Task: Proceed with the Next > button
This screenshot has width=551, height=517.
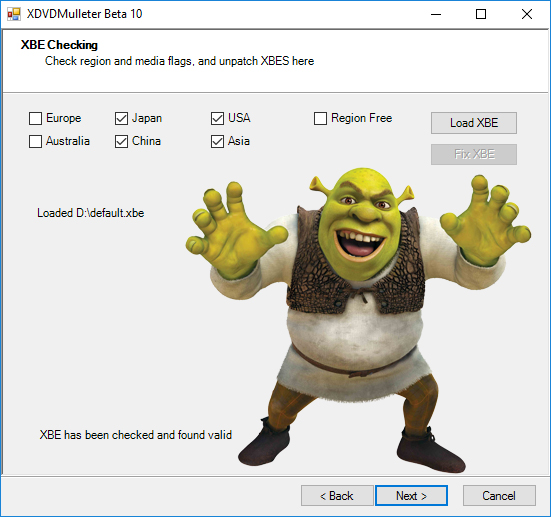Action: [411, 496]
